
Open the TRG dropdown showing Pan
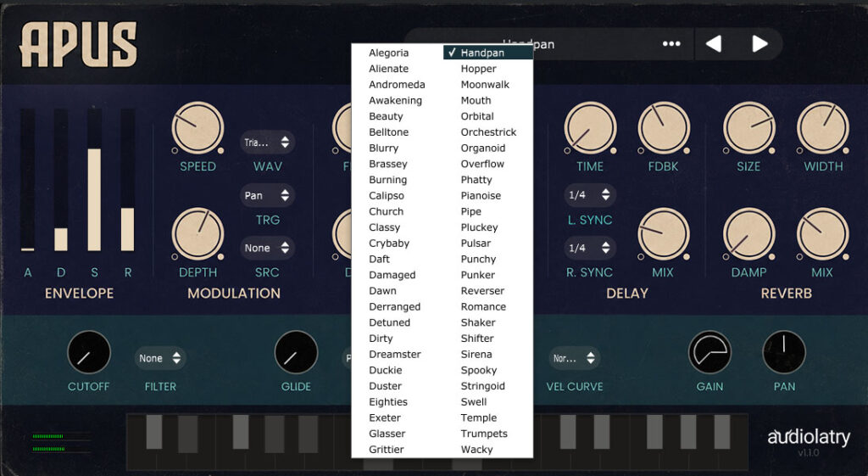[x=267, y=195]
